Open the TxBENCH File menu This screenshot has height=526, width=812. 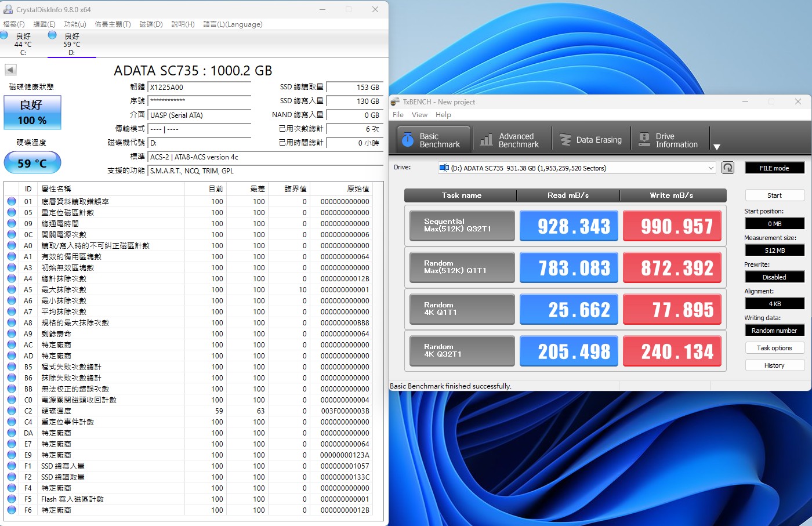[398, 115]
